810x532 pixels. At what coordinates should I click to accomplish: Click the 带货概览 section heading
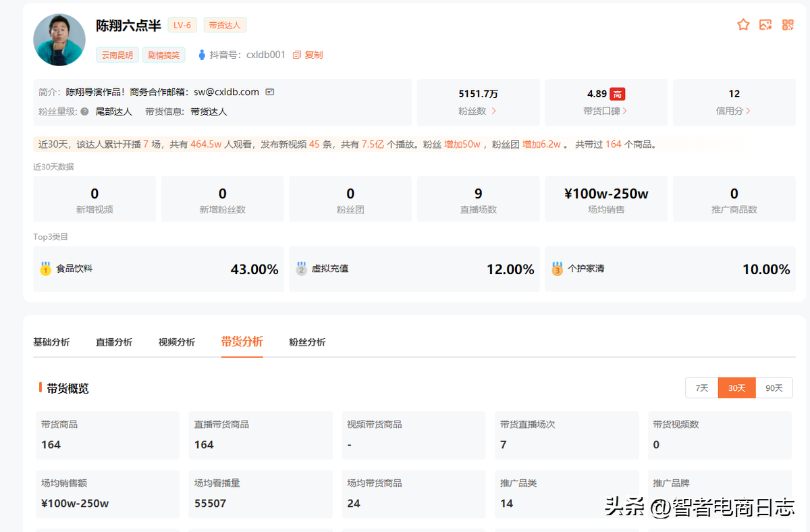67,388
